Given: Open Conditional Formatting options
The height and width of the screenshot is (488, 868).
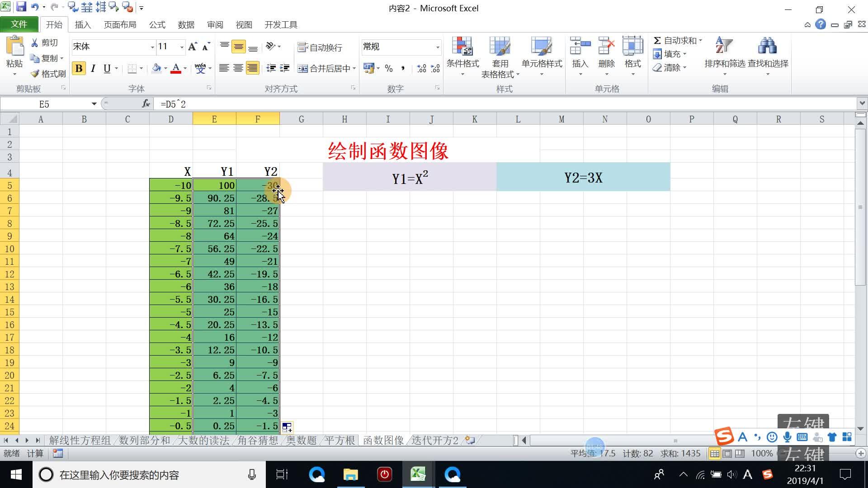Looking at the screenshot, I should (462, 54).
